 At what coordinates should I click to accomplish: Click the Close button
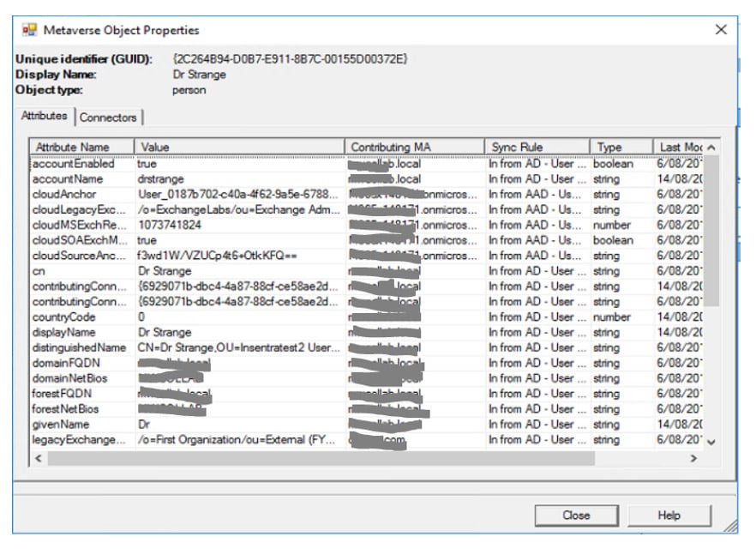point(576,516)
